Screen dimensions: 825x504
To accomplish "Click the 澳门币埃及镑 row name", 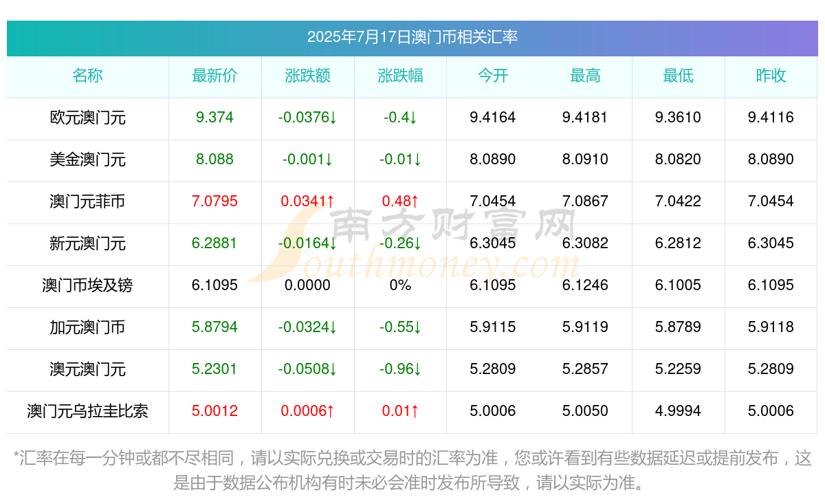I will coord(88,285).
